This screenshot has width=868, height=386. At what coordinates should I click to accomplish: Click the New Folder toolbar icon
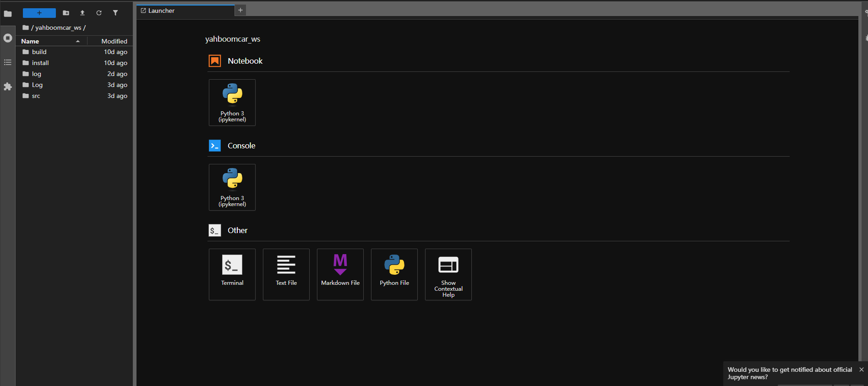tap(66, 13)
